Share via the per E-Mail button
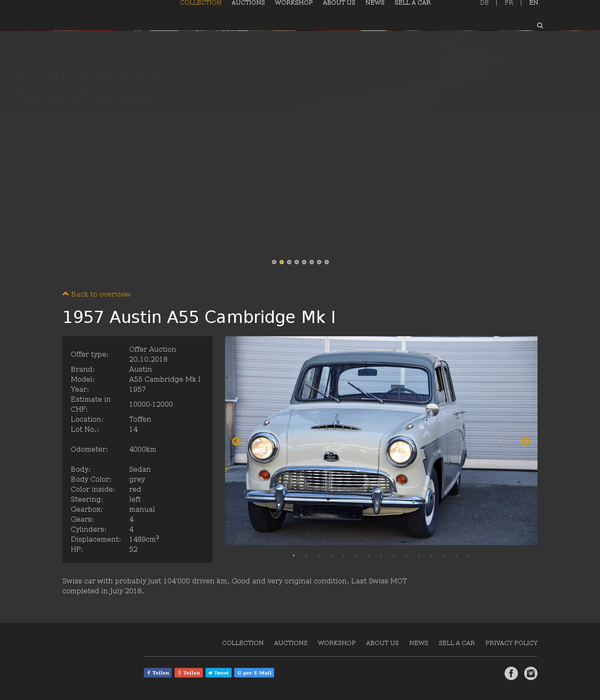 [x=254, y=673]
